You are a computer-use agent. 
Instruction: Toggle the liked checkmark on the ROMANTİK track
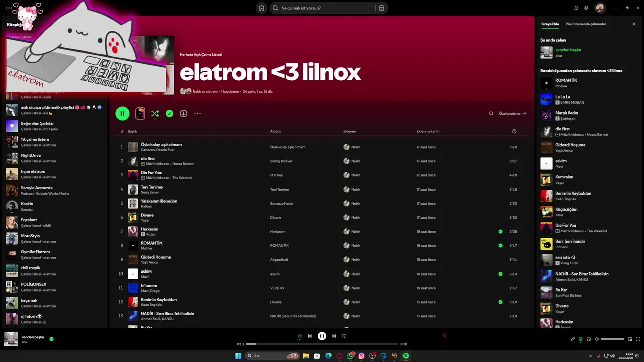coord(500,245)
